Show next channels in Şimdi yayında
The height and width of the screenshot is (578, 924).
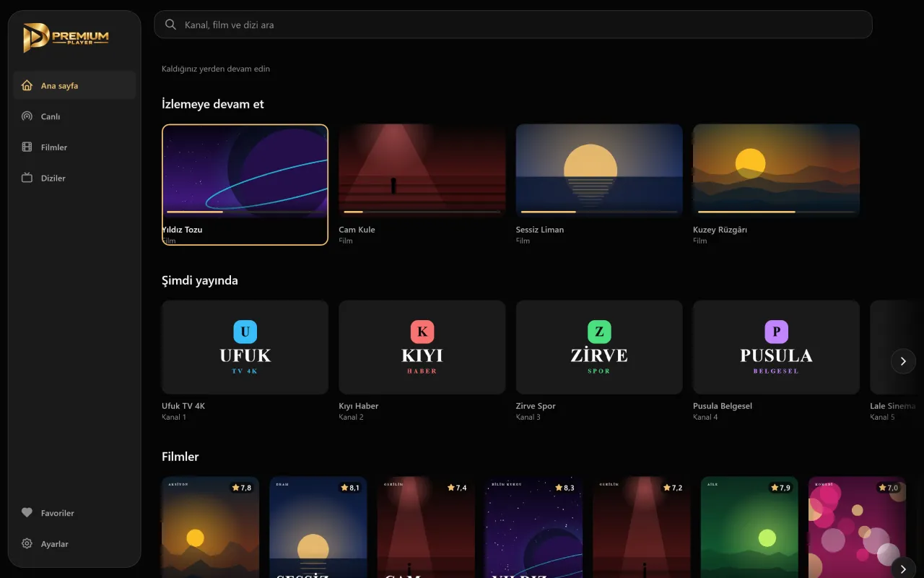(903, 361)
